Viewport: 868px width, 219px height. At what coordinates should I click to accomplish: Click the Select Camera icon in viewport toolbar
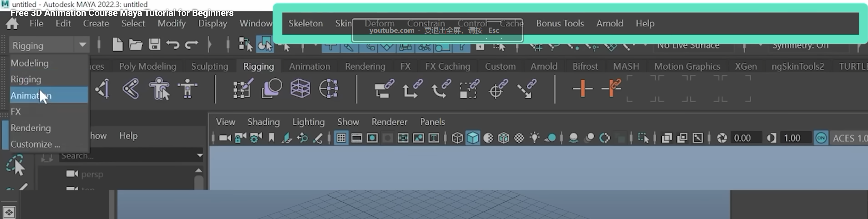click(x=225, y=138)
